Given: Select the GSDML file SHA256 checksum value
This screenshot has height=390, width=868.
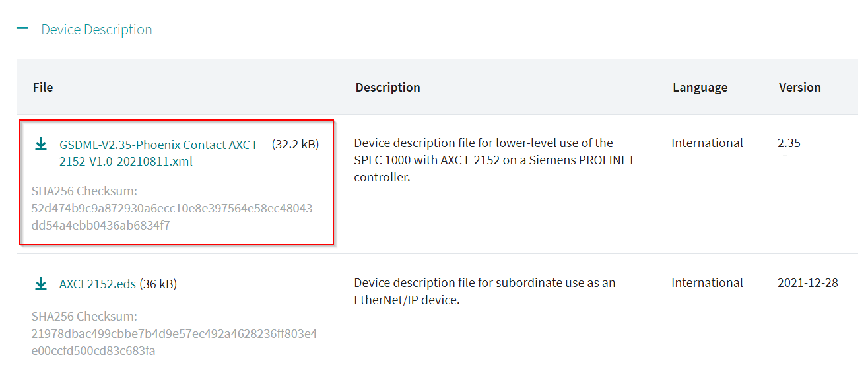Looking at the screenshot, I should point(172,217).
